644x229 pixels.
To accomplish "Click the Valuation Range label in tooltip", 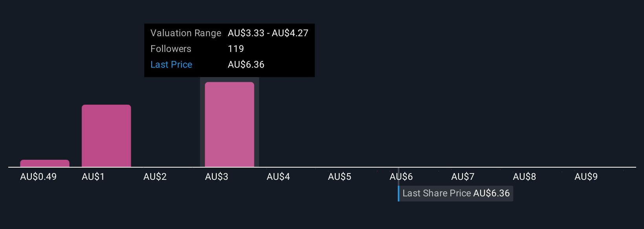I will (x=186, y=33).
